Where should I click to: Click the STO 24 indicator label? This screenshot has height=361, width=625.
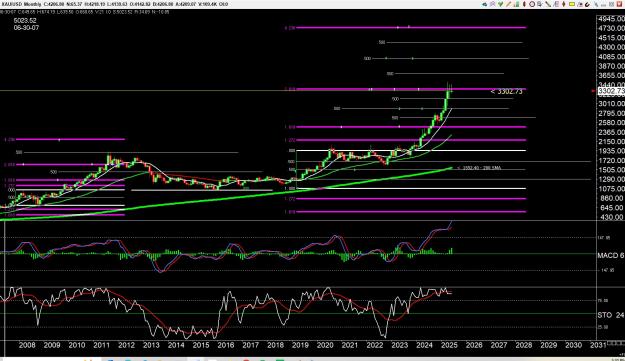pyautogui.click(x=610, y=315)
